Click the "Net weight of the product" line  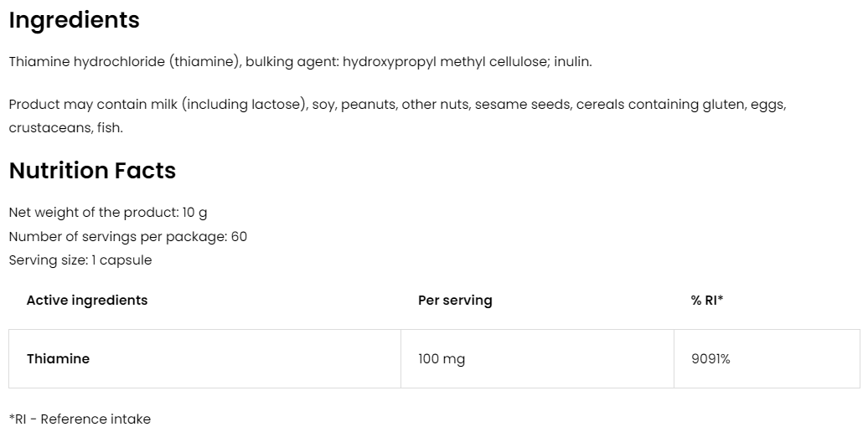(x=107, y=213)
